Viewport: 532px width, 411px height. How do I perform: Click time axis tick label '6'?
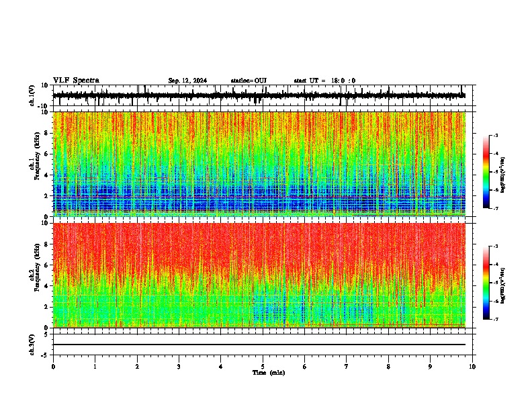point(305,367)
